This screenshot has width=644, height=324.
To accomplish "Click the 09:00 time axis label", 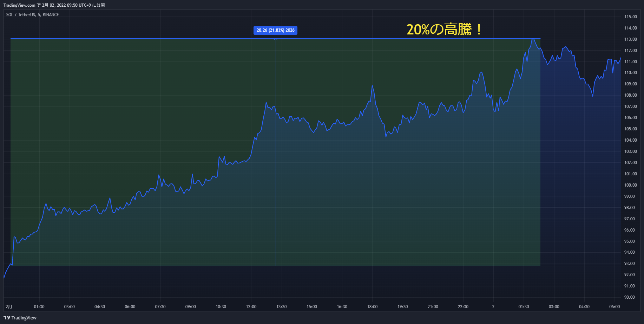I will [191, 307].
